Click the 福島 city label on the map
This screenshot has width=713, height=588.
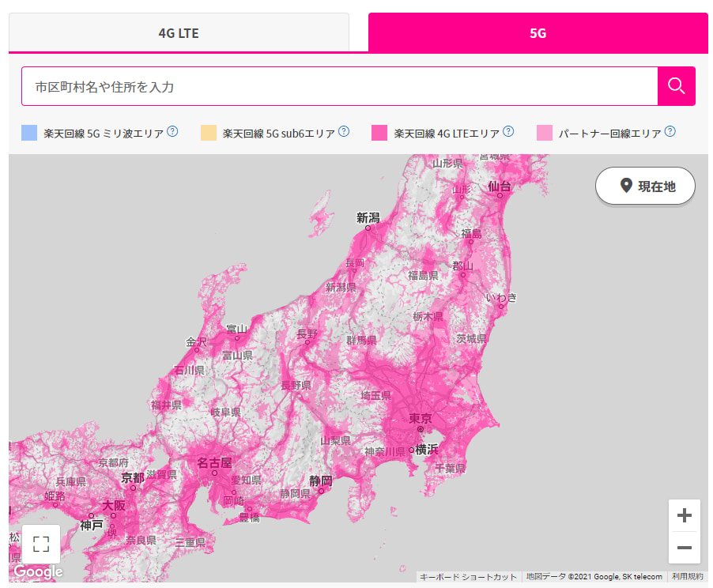coord(472,234)
